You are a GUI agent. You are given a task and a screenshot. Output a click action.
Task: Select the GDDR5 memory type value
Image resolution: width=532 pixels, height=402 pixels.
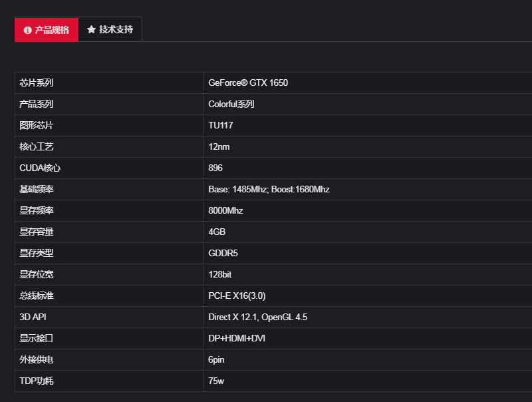coord(223,253)
